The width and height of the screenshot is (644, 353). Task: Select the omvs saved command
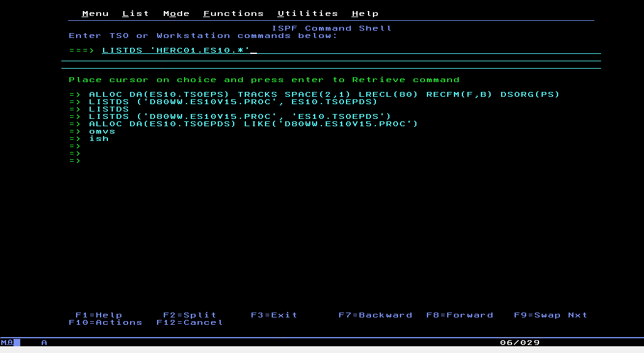coord(102,131)
